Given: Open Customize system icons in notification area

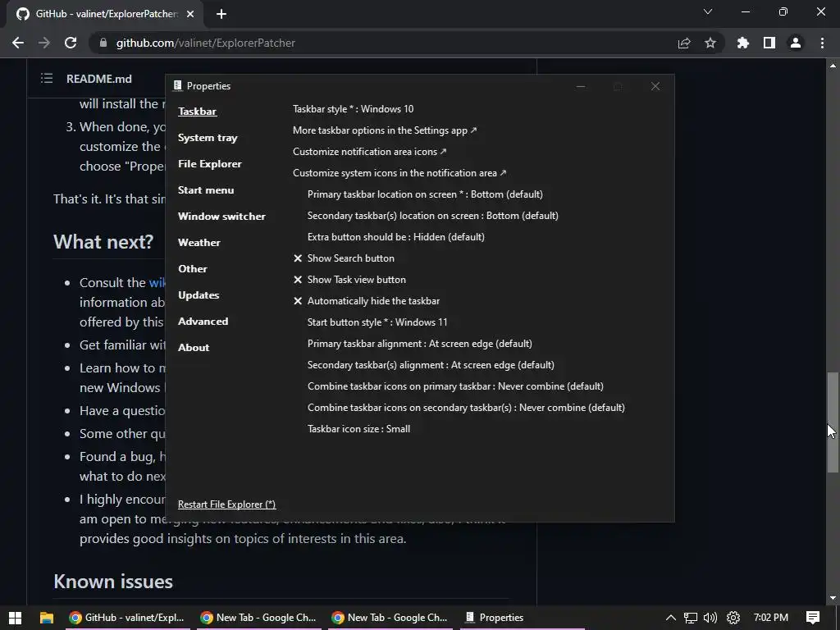Looking at the screenshot, I should pyautogui.click(x=399, y=173).
